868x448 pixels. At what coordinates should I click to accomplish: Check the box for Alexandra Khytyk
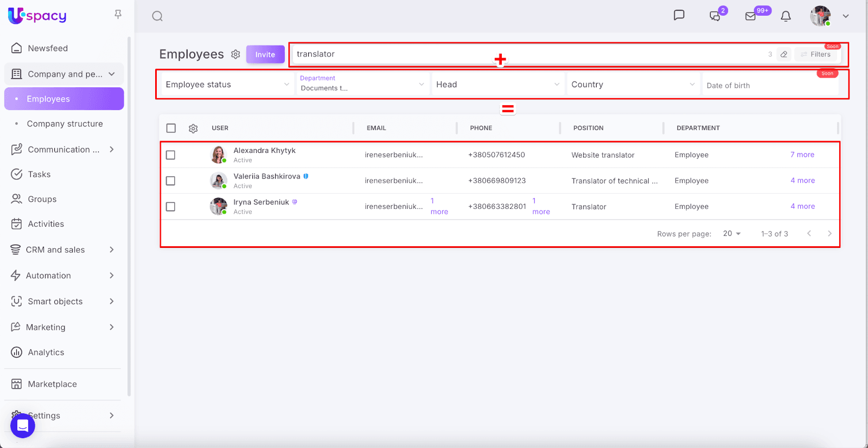point(171,155)
